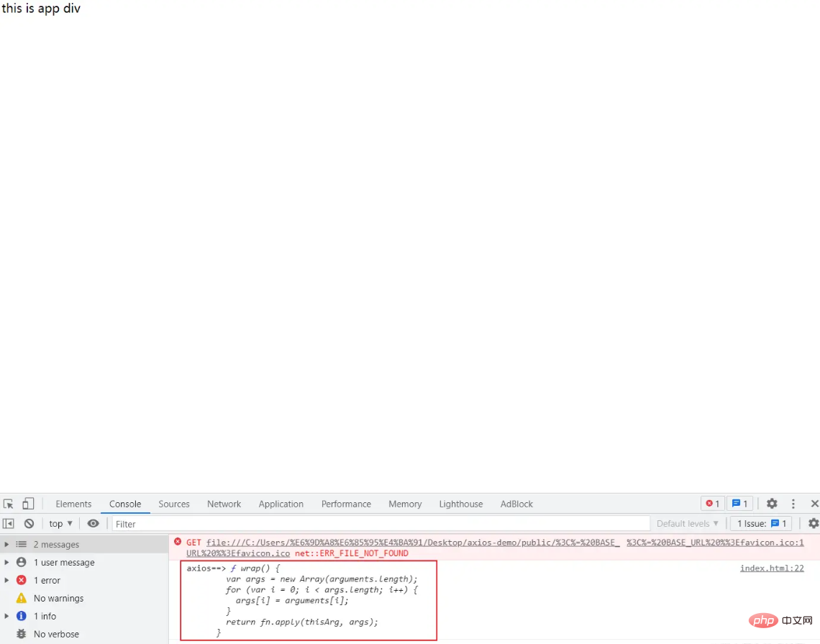Viewport: 820px width, 644px height.
Task: Go to the Network tab
Action: 224,504
